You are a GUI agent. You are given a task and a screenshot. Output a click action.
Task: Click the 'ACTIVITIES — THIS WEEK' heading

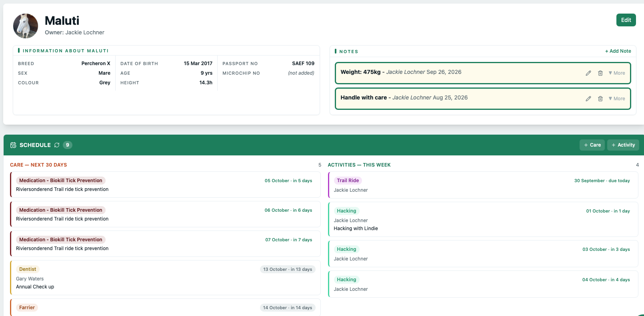(x=359, y=165)
